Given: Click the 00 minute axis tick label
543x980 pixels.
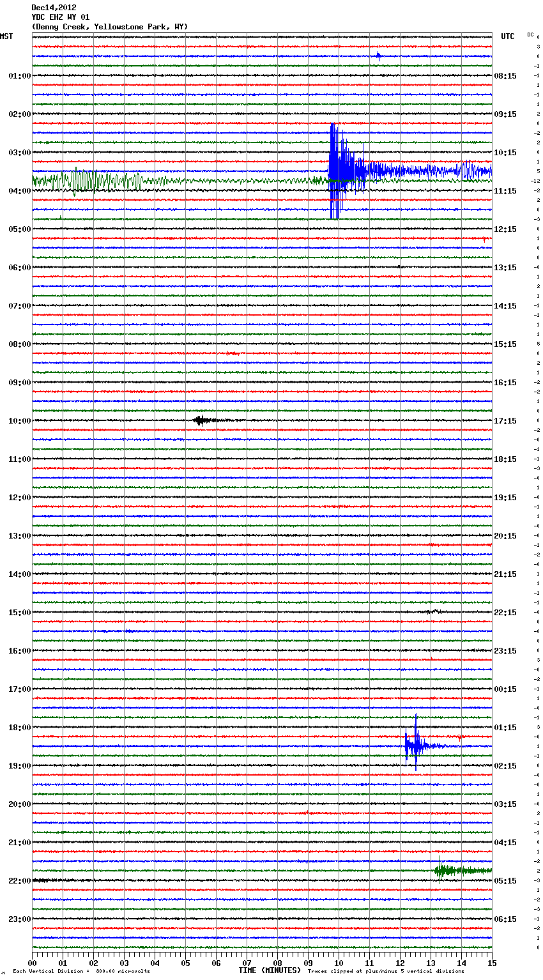Looking at the screenshot, I should pyautogui.click(x=32, y=963).
